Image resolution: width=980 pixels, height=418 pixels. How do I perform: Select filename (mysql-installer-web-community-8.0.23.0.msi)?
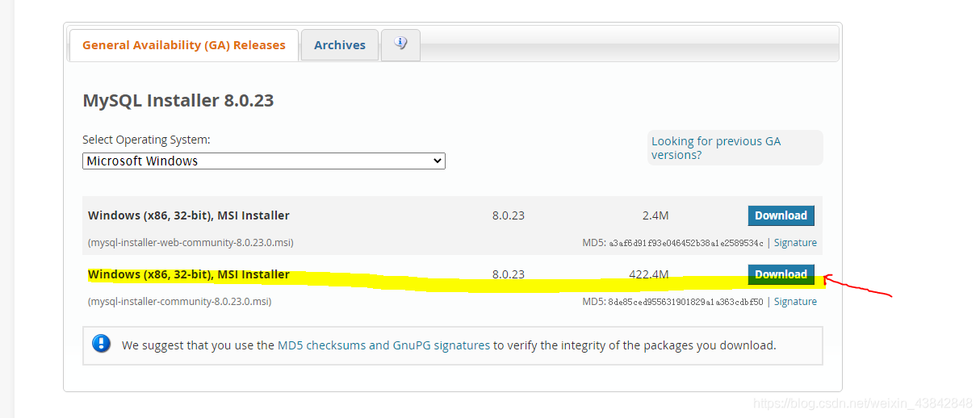click(191, 243)
